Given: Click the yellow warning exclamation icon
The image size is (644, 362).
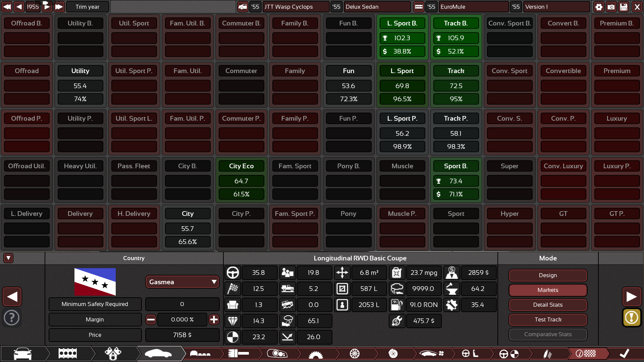Looking at the screenshot, I should coord(632,317).
